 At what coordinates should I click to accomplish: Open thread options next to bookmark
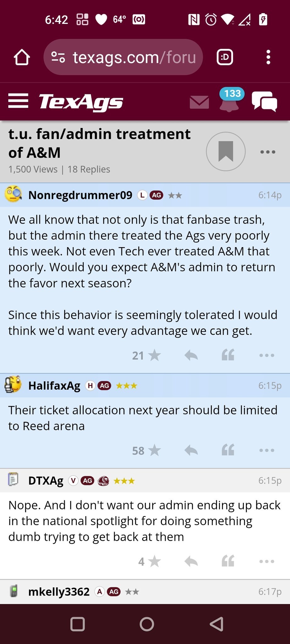coord(268,152)
